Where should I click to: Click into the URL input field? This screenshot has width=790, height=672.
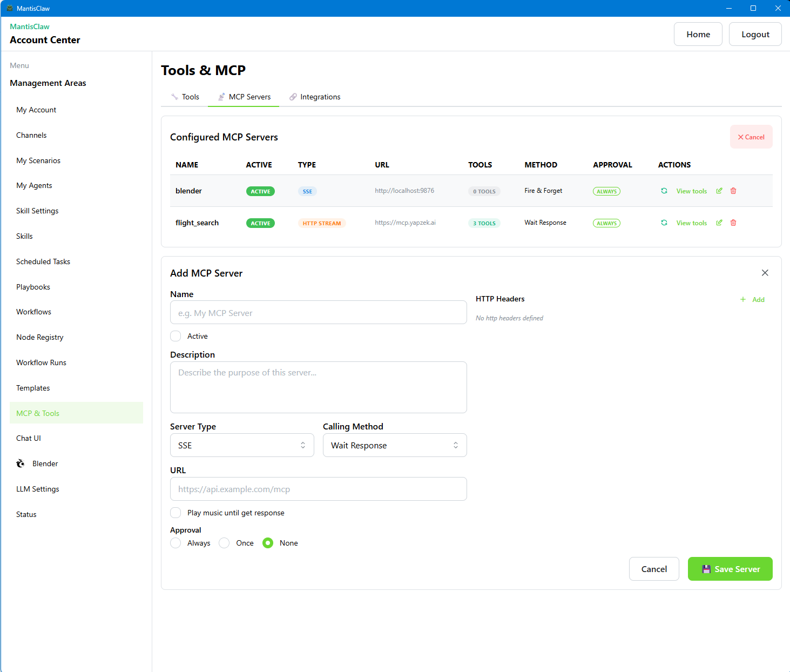[x=318, y=489]
